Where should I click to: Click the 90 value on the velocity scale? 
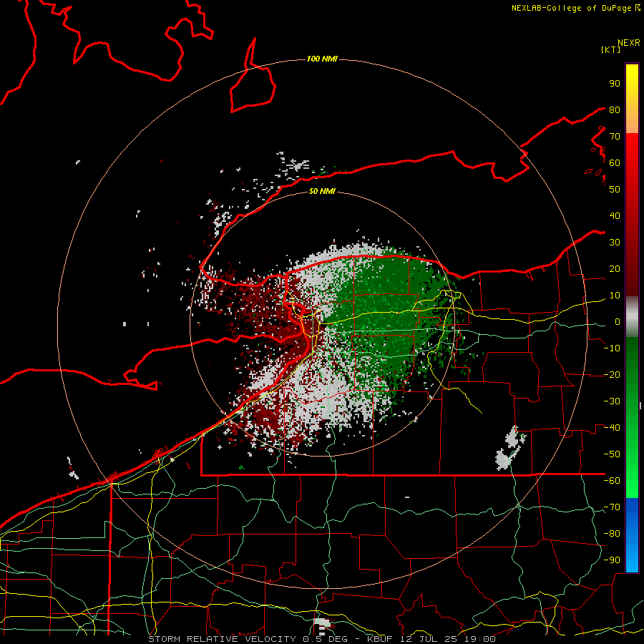click(x=615, y=84)
